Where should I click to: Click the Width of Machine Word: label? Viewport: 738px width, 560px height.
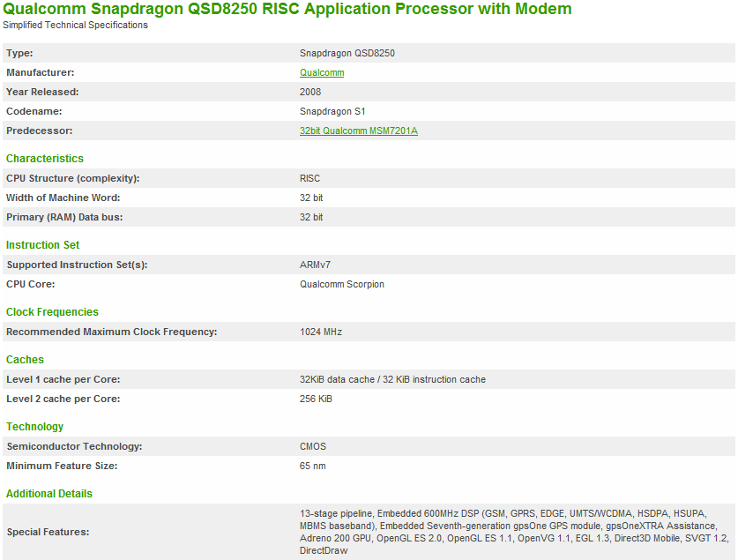[x=63, y=198]
